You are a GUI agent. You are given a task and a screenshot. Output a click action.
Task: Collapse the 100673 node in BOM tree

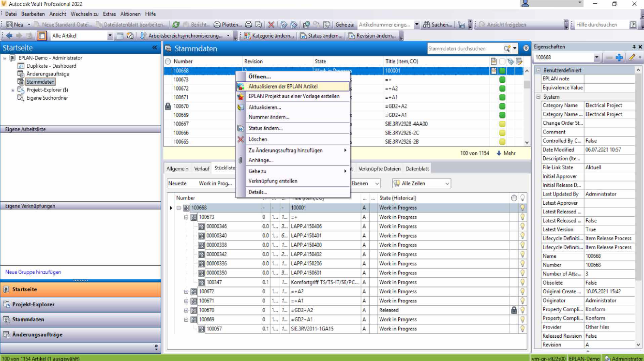coord(187,217)
